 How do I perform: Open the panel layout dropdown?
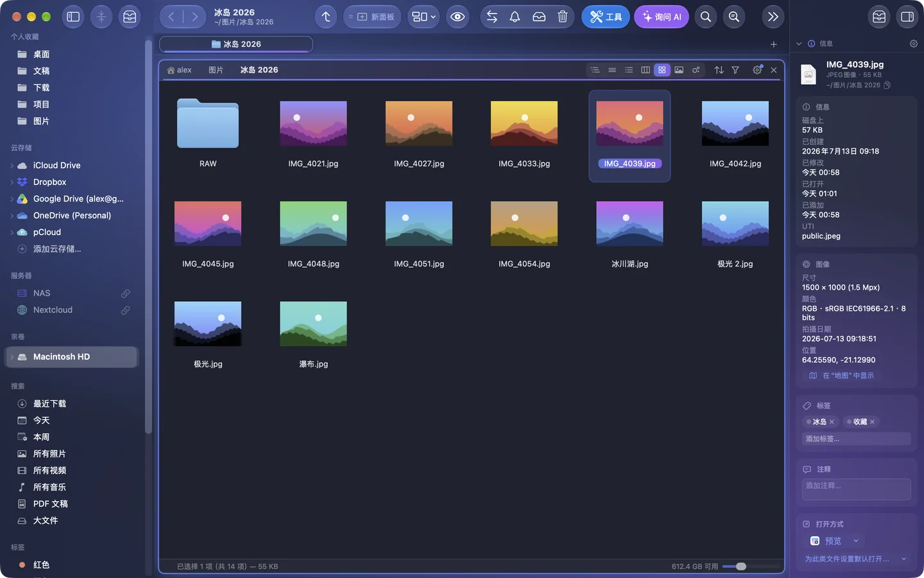(424, 17)
